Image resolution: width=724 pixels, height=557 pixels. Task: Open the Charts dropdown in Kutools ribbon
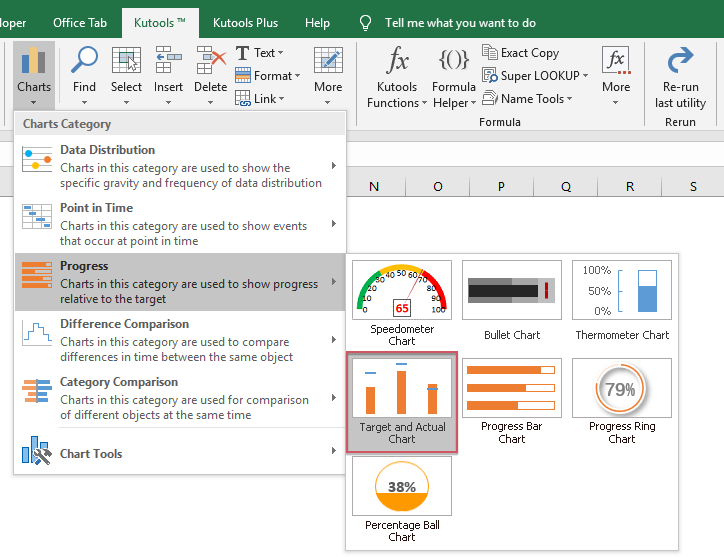34,76
